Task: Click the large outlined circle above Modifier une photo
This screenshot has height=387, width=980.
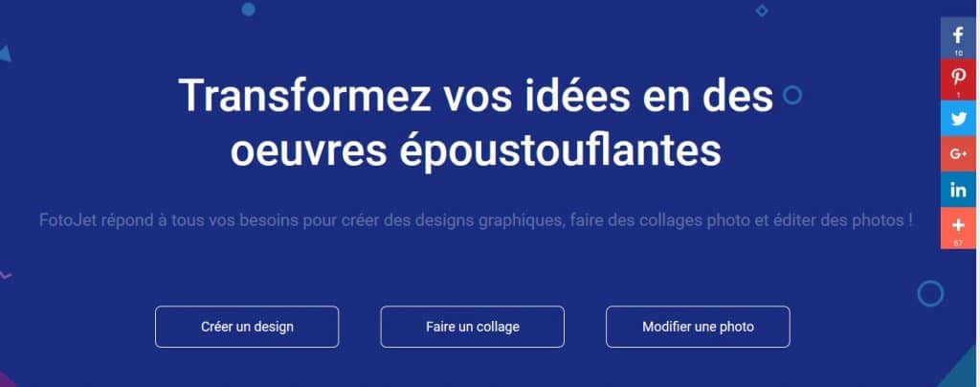Action: (x=930, y=292)
